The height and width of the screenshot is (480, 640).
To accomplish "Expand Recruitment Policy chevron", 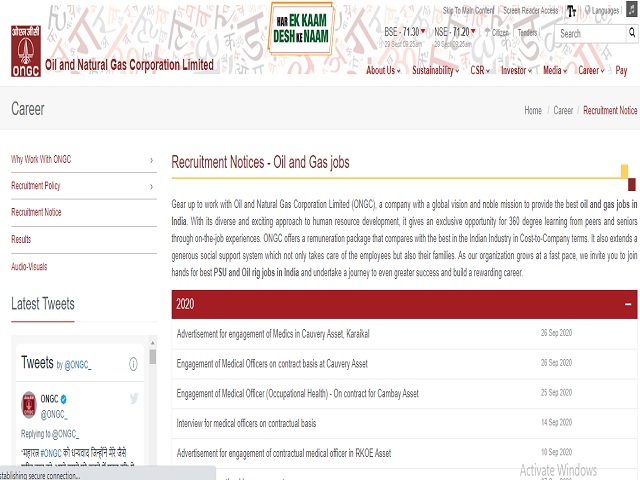I will click(x=151, y=187).
